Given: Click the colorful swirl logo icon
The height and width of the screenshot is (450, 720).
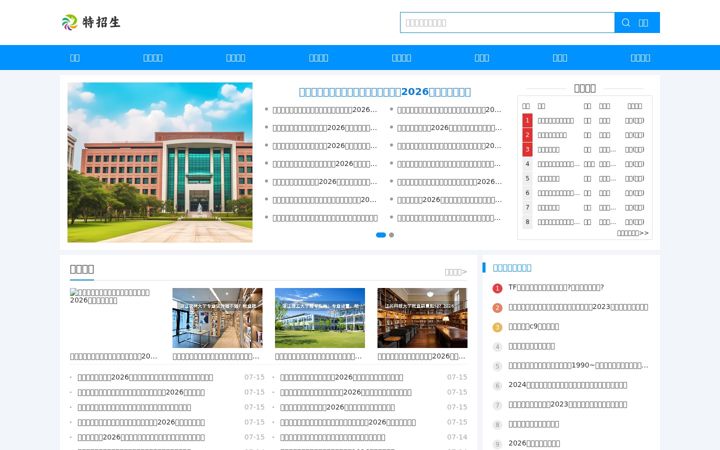Looking at the screenshot, I should pos(69,22).
